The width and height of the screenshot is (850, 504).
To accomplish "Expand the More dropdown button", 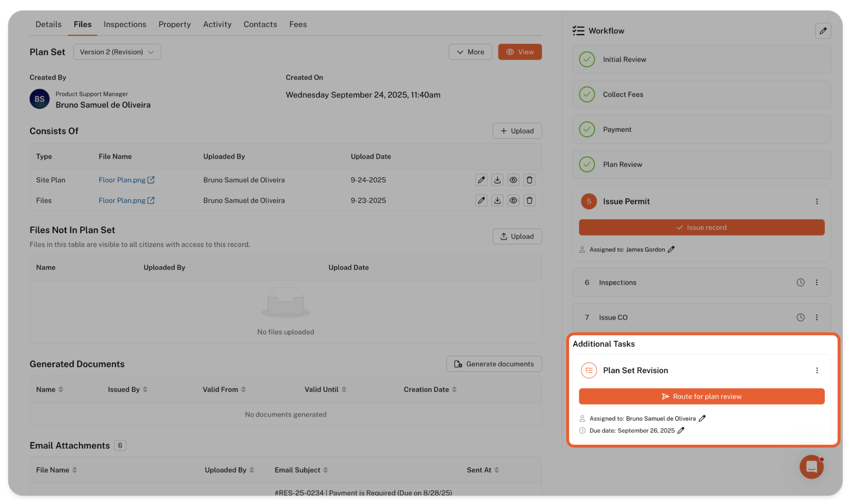I will [470, 52].
